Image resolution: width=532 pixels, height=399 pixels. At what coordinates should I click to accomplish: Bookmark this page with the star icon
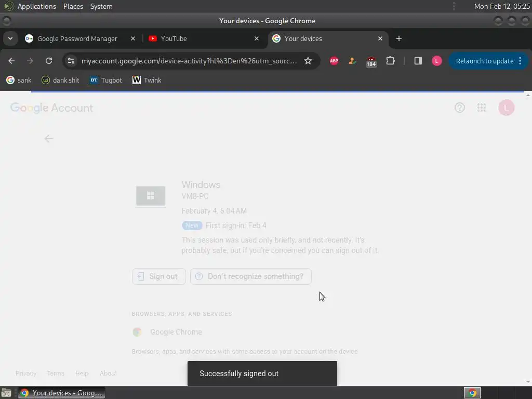[308, 61]
